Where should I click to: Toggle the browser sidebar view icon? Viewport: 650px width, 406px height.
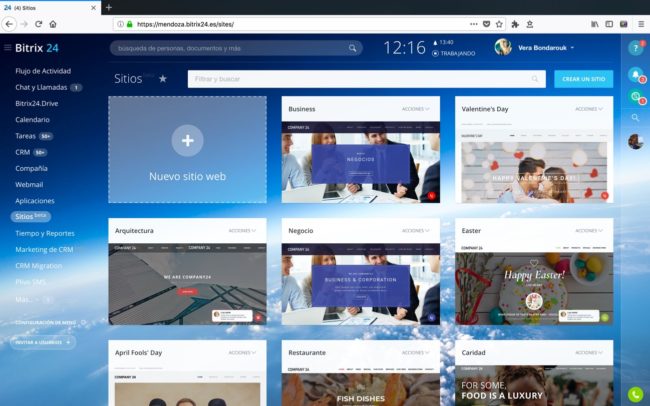point(609,24)
